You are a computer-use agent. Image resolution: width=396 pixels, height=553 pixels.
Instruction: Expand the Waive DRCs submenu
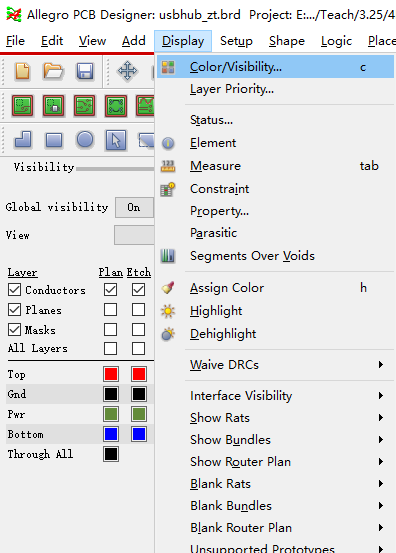coord(275,365)
